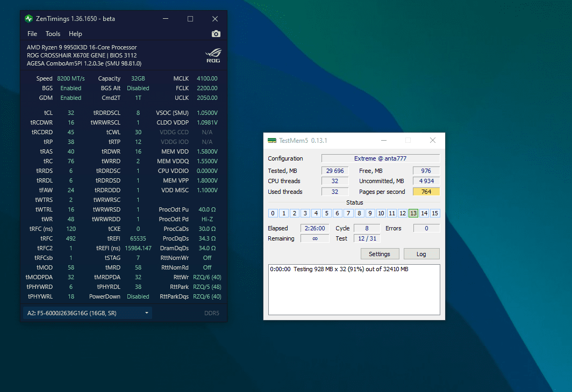Click the VSOC (SMU) voltage 1.0500V
The height and width of the screenshot is (392, 572).
[x=207, y=113]
